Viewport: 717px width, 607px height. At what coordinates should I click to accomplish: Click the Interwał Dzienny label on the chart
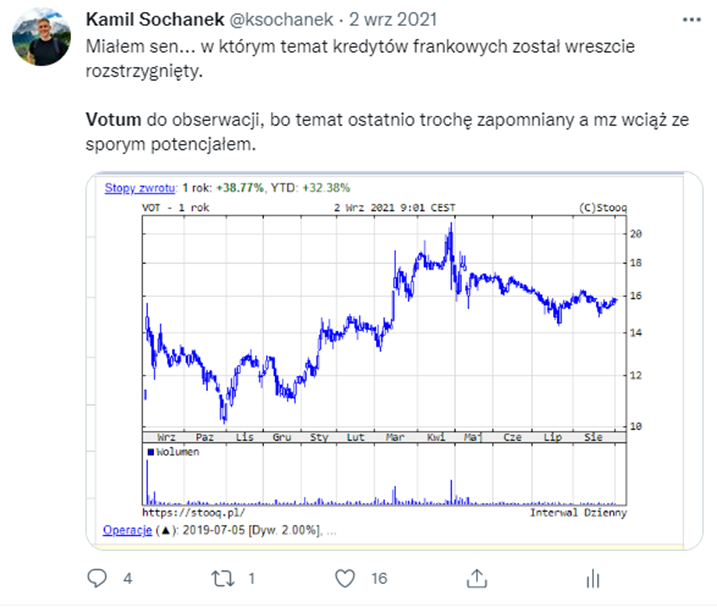578,513
